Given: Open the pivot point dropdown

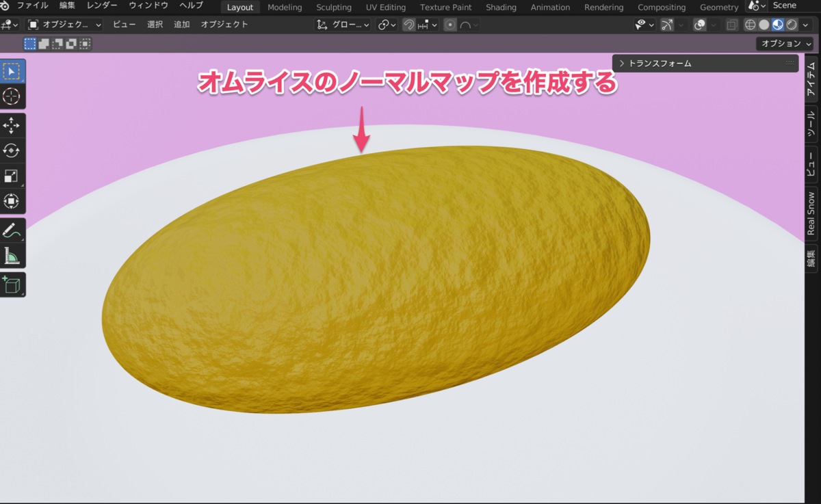Looking at the screenshot, I should coord(388,25).
